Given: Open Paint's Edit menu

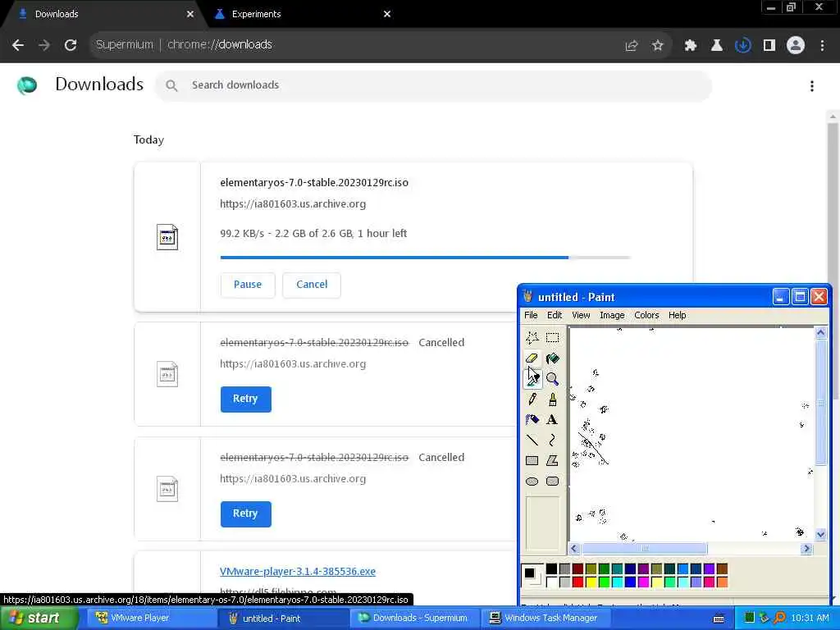Looking at the screenshot, I should click(555, 315).
